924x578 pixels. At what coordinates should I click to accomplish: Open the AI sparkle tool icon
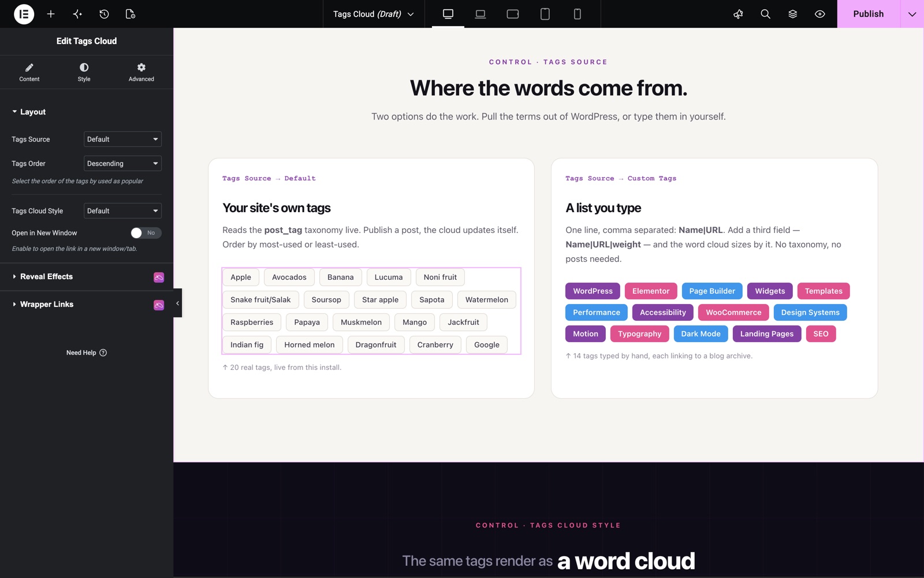tap(77, 14)
